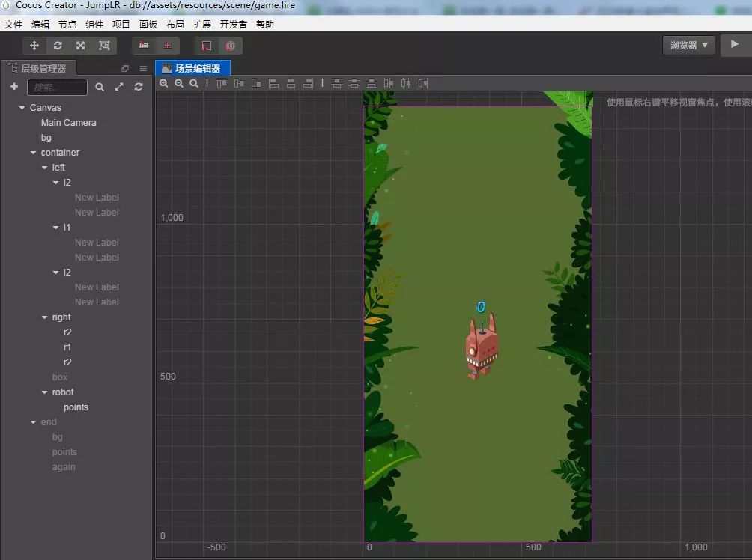
Task: Click the align top edges icon
Action: [x=221, y=84]
